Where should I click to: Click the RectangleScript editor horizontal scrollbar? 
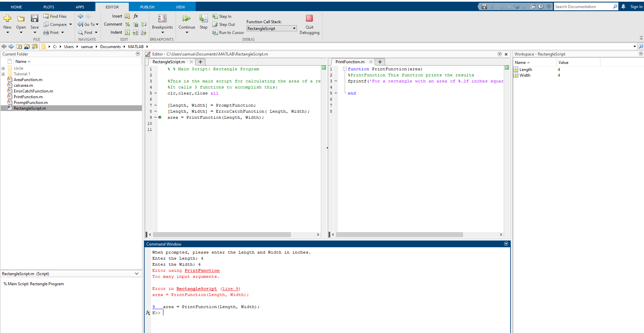tap(222, 235)
